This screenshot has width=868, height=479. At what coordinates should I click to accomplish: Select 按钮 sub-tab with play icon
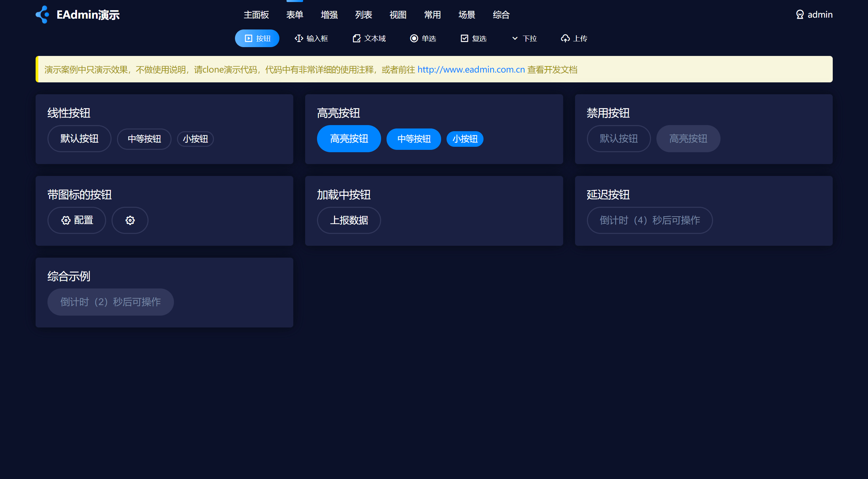[x=257, y=38]
